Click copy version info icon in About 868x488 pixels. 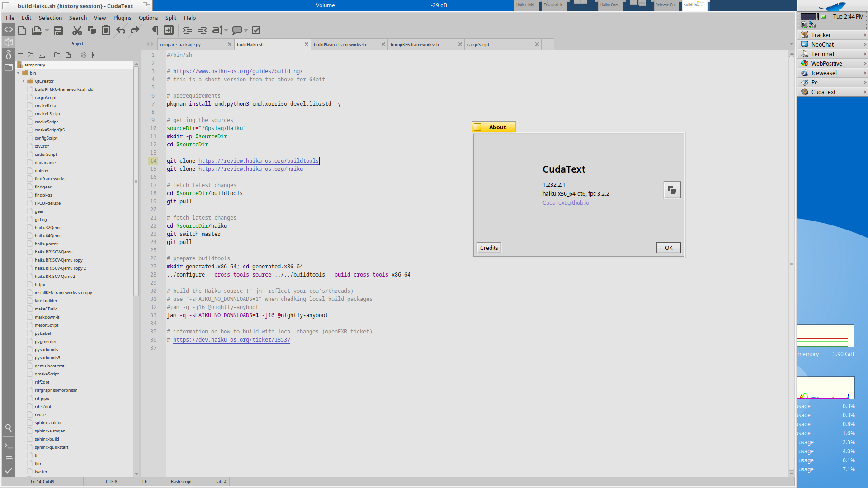coord(672,190)
